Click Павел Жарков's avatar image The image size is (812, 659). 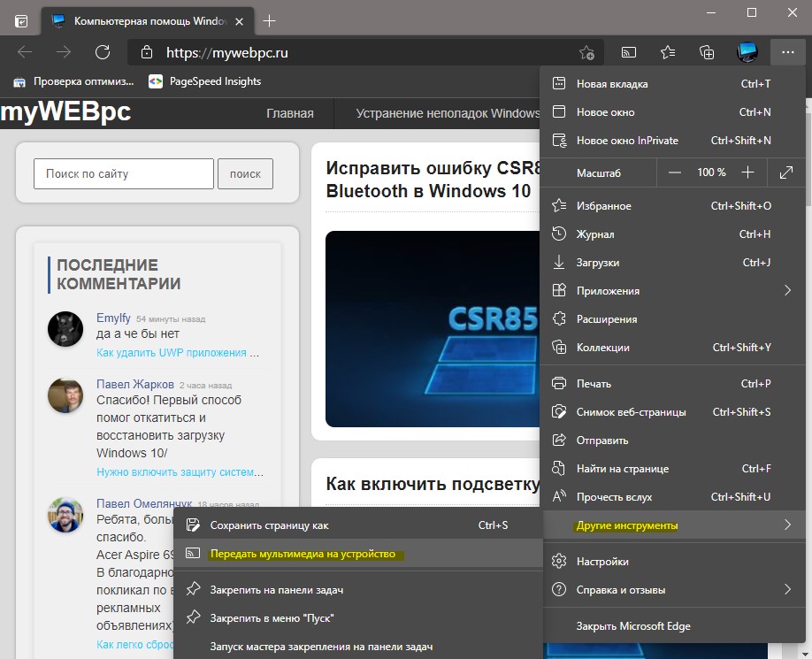pos(65,395)
